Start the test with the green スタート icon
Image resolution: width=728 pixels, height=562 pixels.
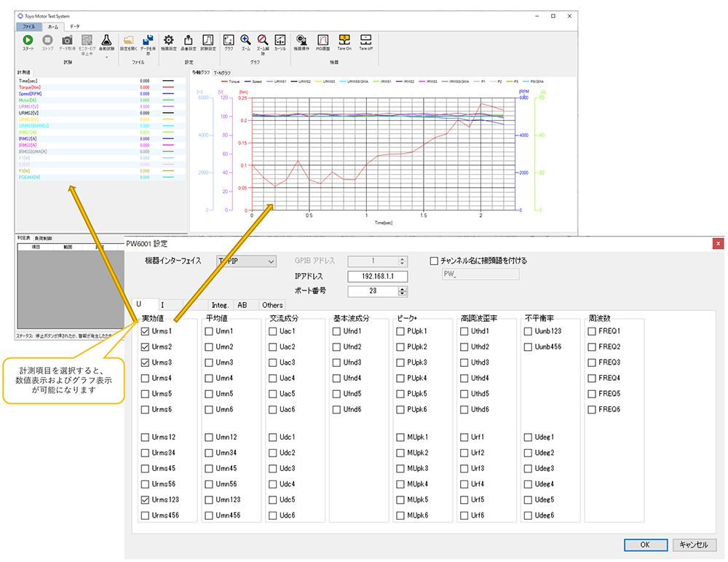click(28, 41)
